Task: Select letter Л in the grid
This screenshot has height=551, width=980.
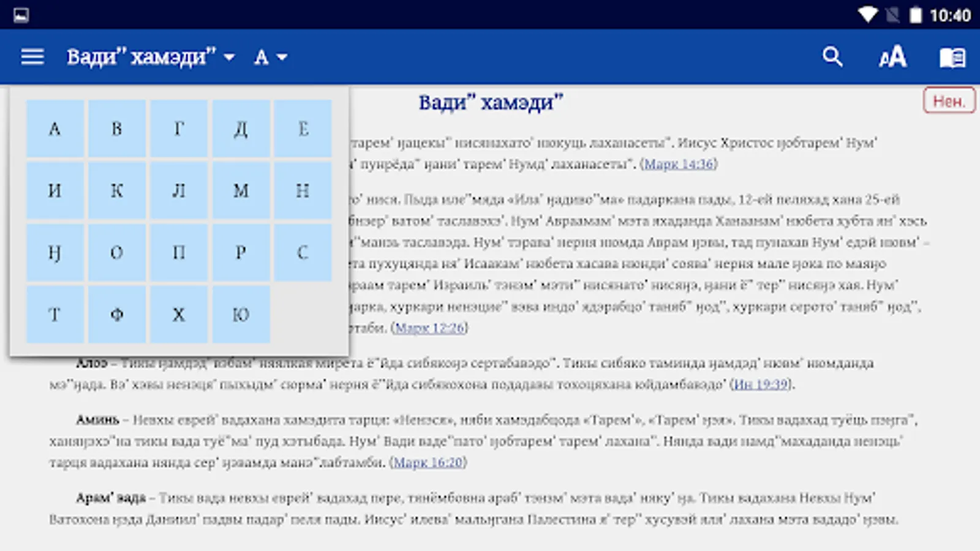Action: coord(179,190)
